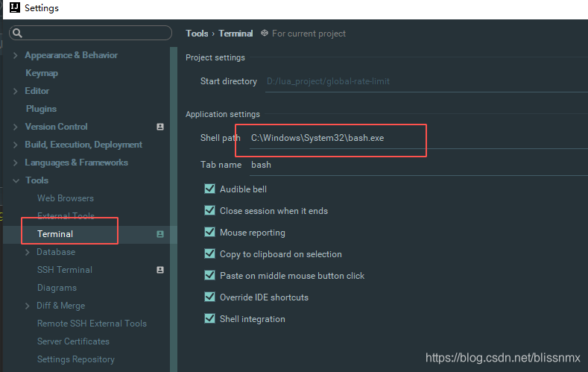The height and width of the screenshot is (372, 588).
Task: Disable Shell integration checkbox
Action: point(209,318)
